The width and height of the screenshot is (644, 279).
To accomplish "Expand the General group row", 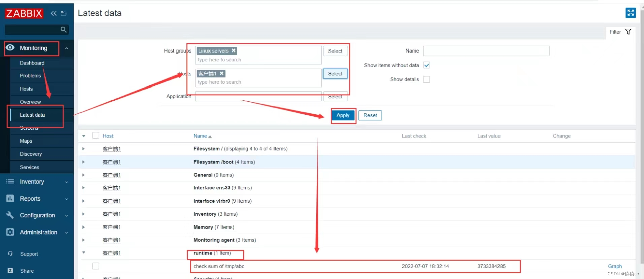I will (83, 175).
